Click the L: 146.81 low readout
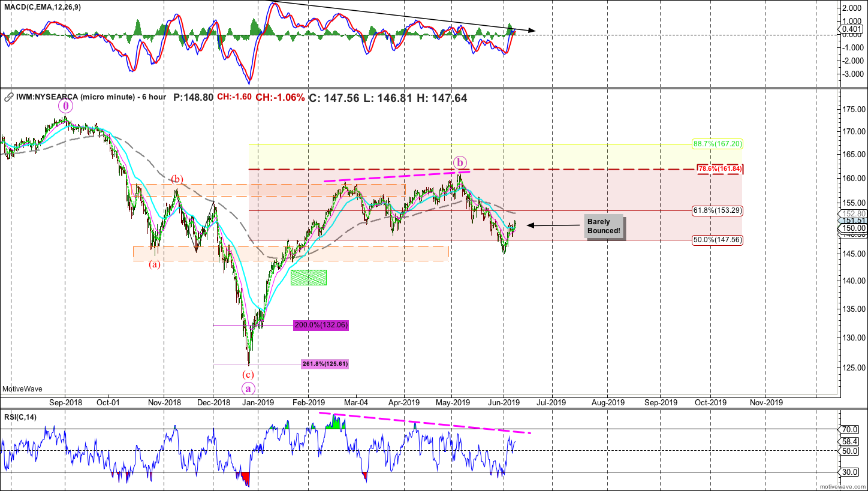Viewport: 868px width, 491px height. 388,97
